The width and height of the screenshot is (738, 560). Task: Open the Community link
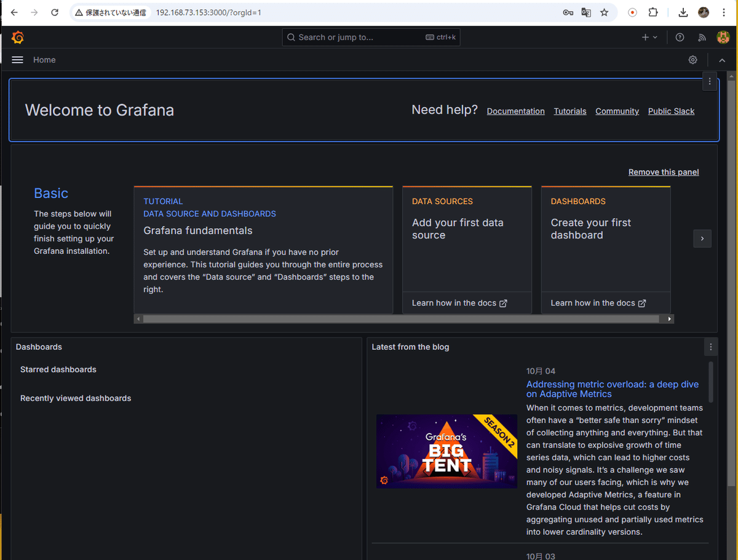[x=617, y=111]
